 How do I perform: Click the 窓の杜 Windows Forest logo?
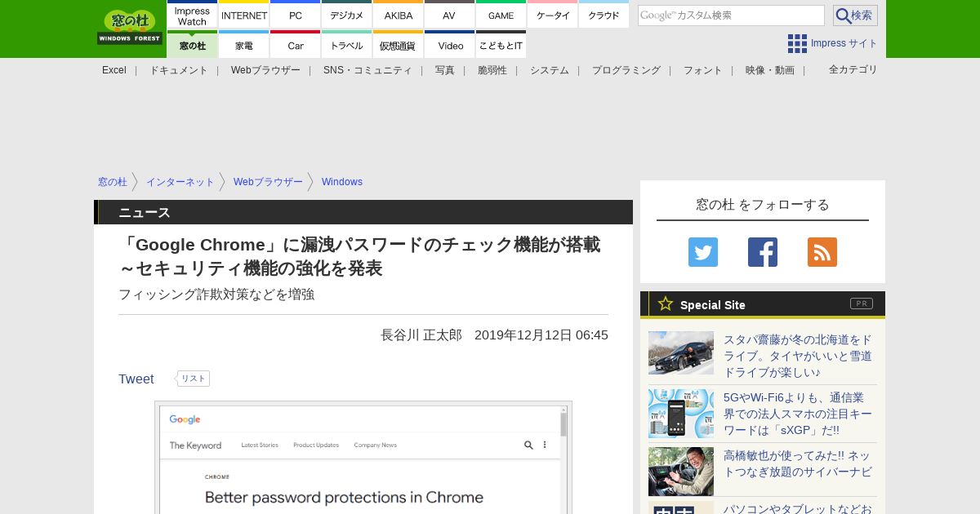[130, 28]
